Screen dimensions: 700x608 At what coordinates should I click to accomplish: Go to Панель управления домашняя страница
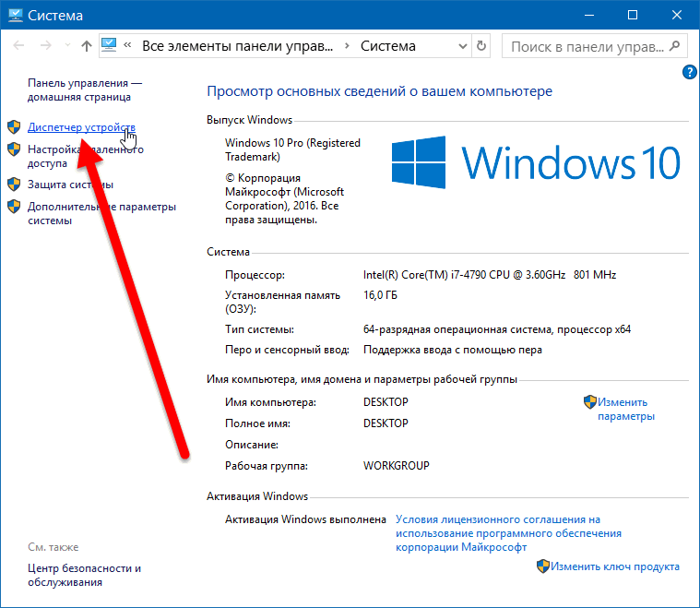85,89
